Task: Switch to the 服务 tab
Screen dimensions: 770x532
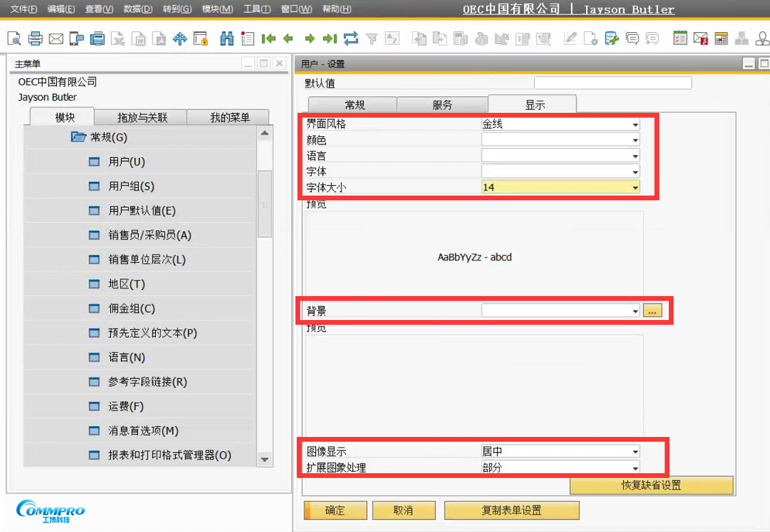Action: point(442,104)
